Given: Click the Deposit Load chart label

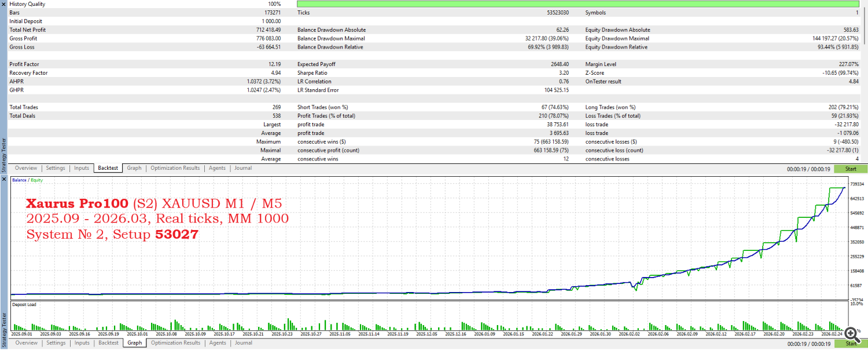Looking at the screenshot, I should pyautogui.click(x=24, y=304).
